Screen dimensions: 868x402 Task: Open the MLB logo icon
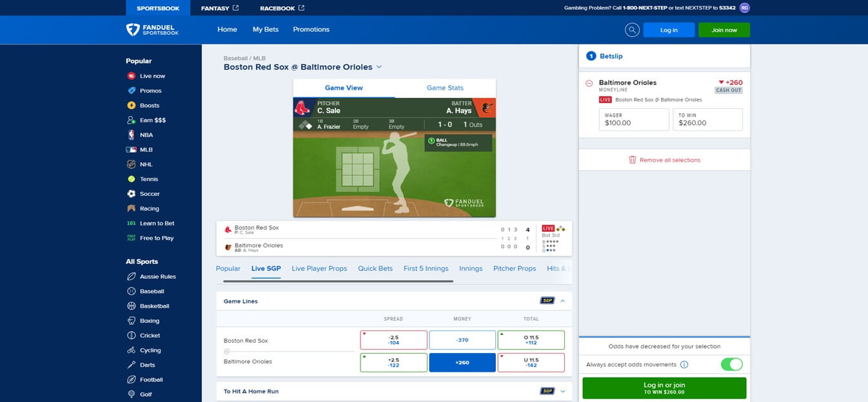(x=132, y=149)
